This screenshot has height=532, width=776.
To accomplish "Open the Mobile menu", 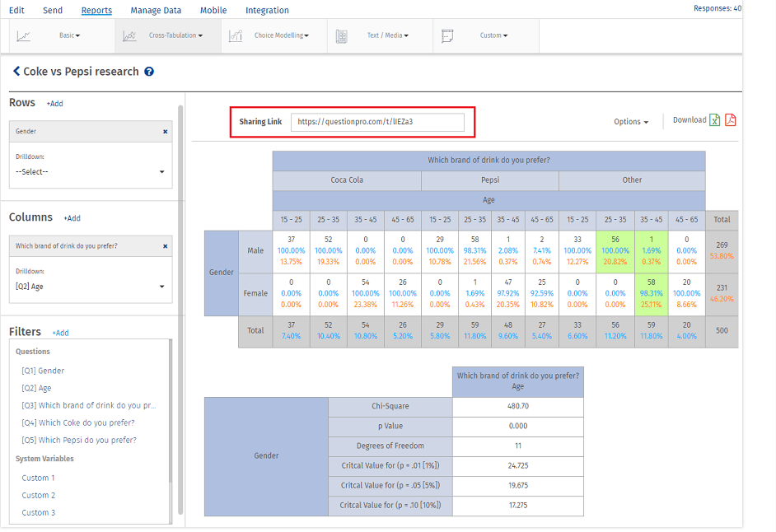I will [x=213, y=11].
